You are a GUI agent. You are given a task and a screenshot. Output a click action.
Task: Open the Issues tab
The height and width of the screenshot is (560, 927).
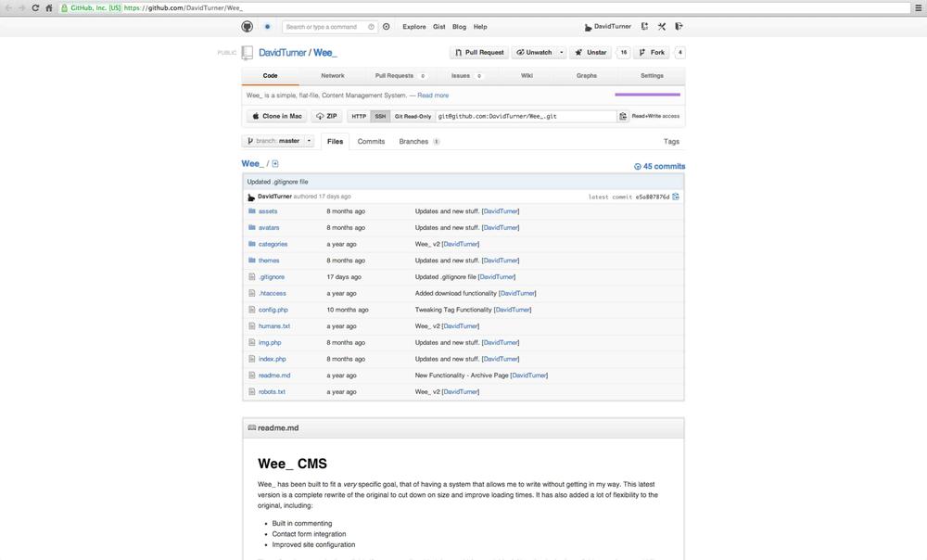[x=466, y=76]
